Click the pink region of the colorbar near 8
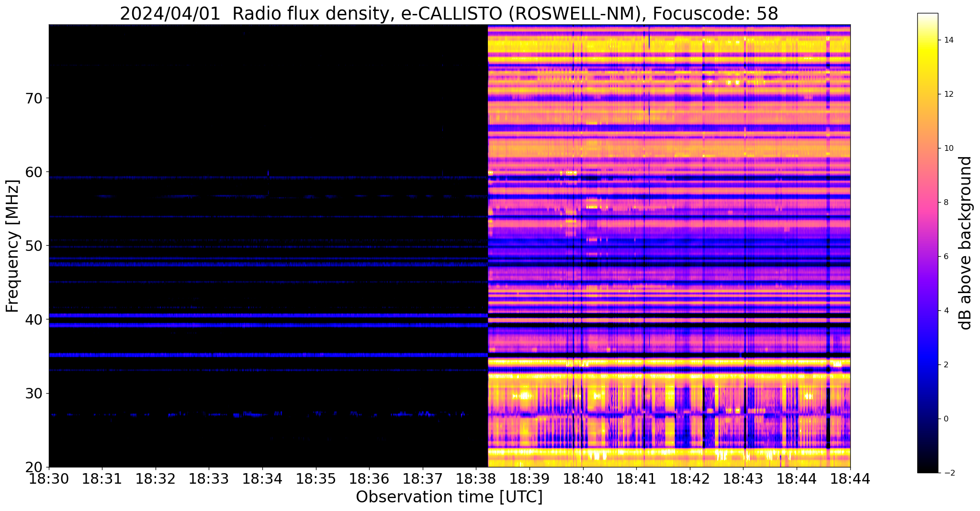Screen dimensions: 980x511 coord(927,203)
